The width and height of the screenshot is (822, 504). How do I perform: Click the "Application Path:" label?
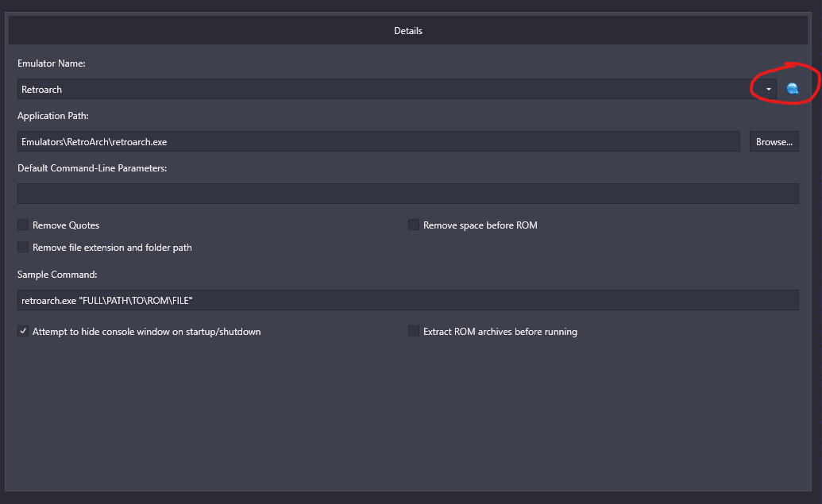point(53,116)
